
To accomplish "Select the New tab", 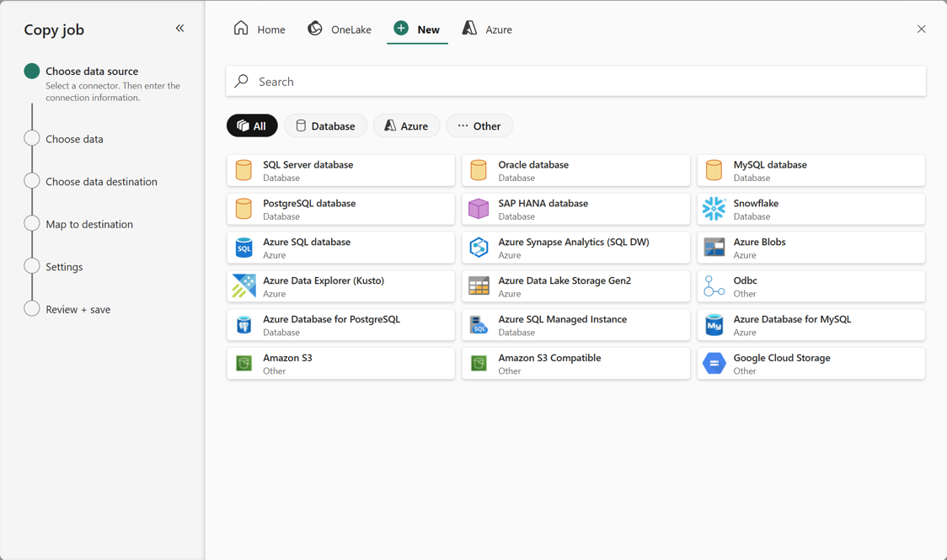I will pos(417,29).
